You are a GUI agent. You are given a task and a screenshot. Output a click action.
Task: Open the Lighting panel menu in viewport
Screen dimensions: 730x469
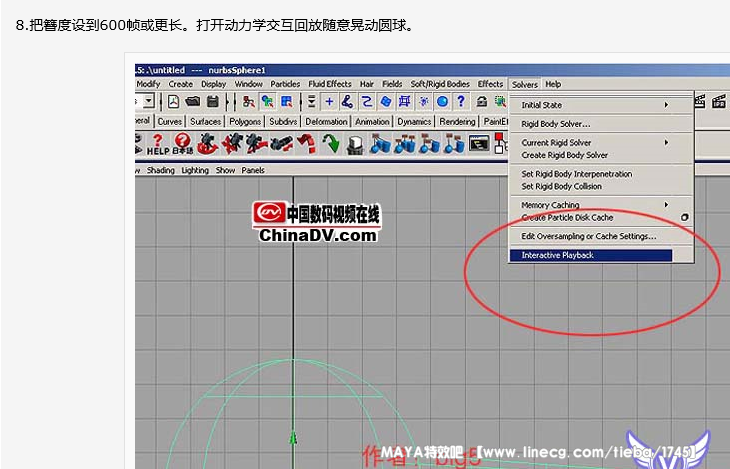[195, 170]
